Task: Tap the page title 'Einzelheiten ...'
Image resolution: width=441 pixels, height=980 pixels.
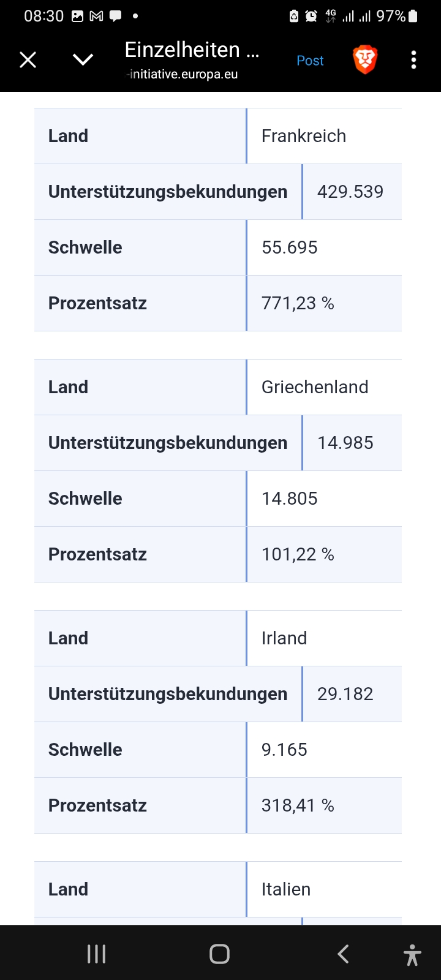Action: pyautogui.click(x=192, y=50)
